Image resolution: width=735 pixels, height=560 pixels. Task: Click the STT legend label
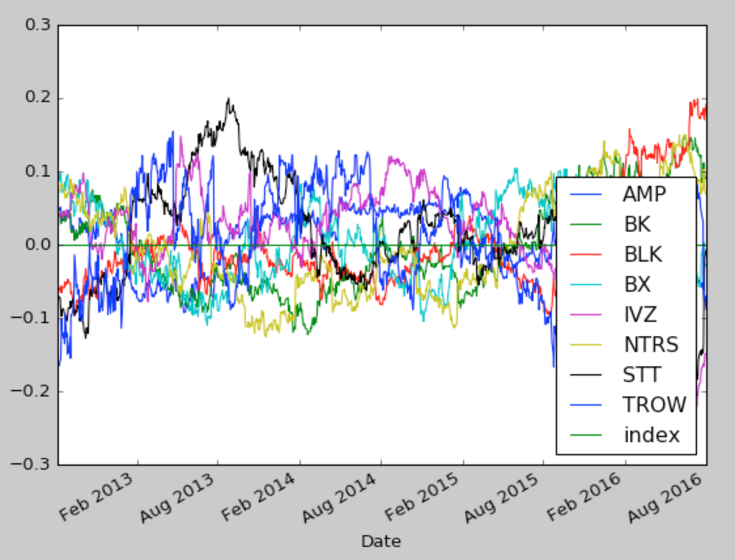(x=642, y=375)
